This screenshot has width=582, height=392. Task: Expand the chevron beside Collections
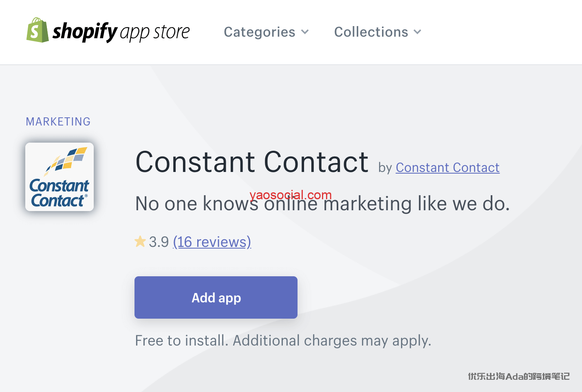417,32
